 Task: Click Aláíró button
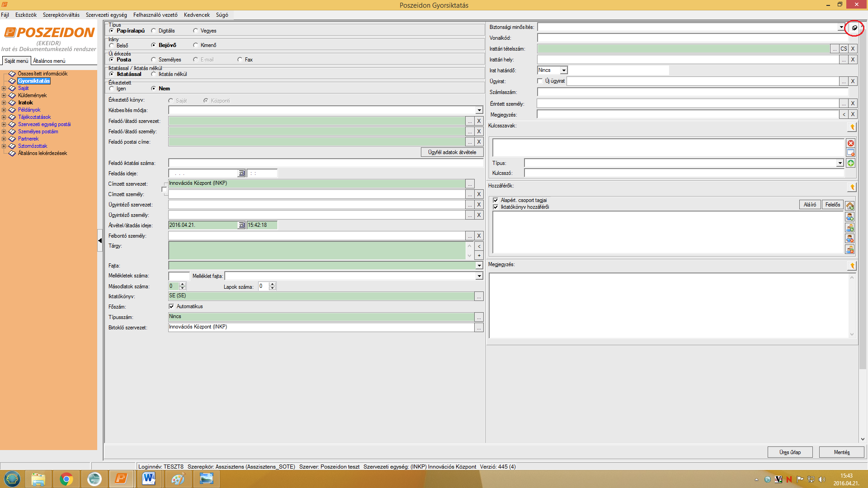point(810,205)
